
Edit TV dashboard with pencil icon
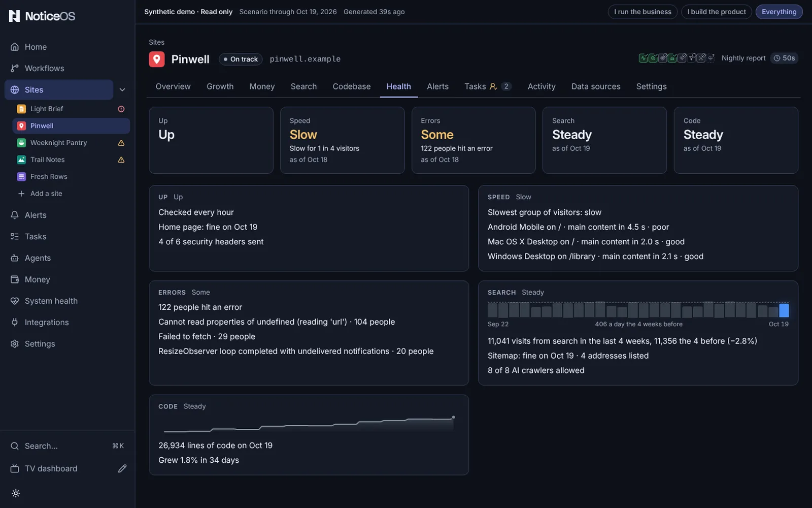122,468
